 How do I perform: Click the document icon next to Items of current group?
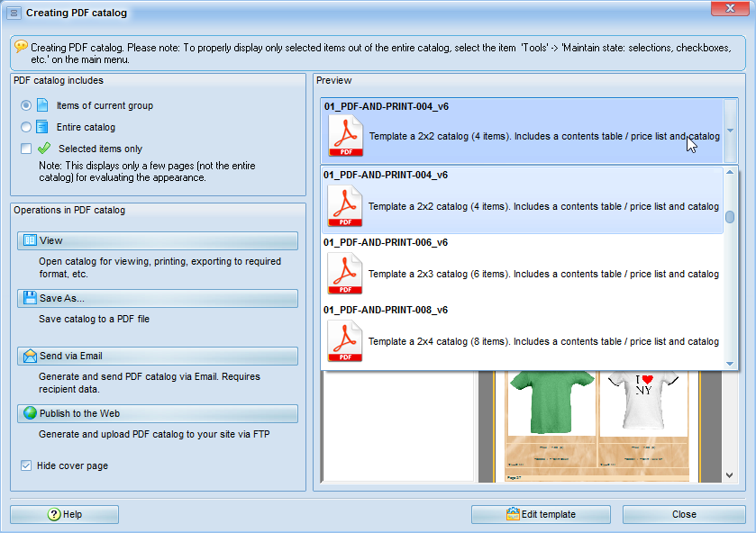[42, 105]
